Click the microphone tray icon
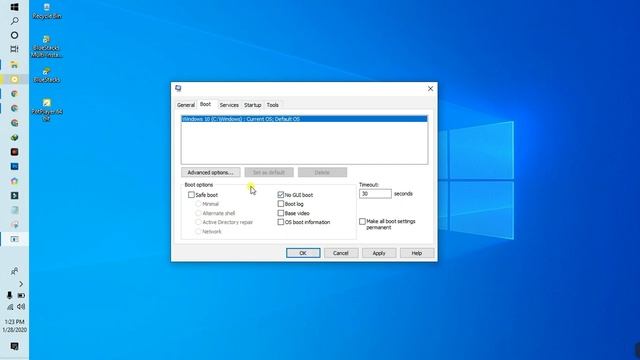The width and height of the screenshot is (640, 360). click(9, 295)
